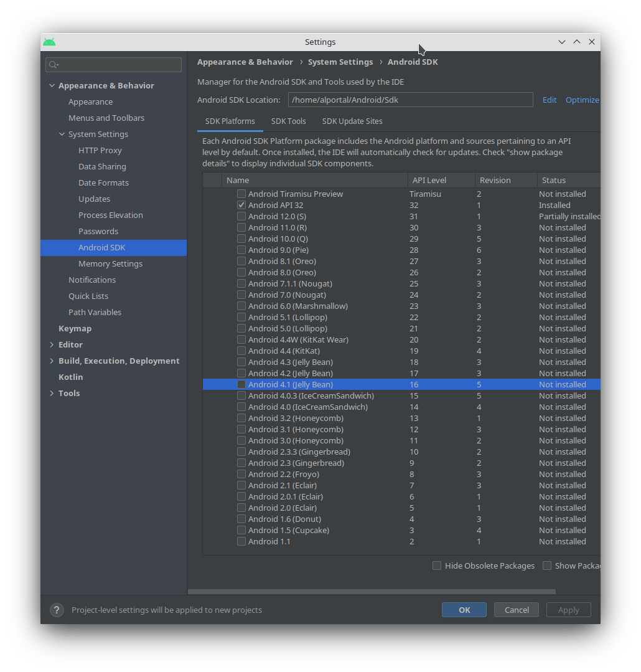Enable Hide Obsolete Packages checkbox
641x672 pixels.
437,566
